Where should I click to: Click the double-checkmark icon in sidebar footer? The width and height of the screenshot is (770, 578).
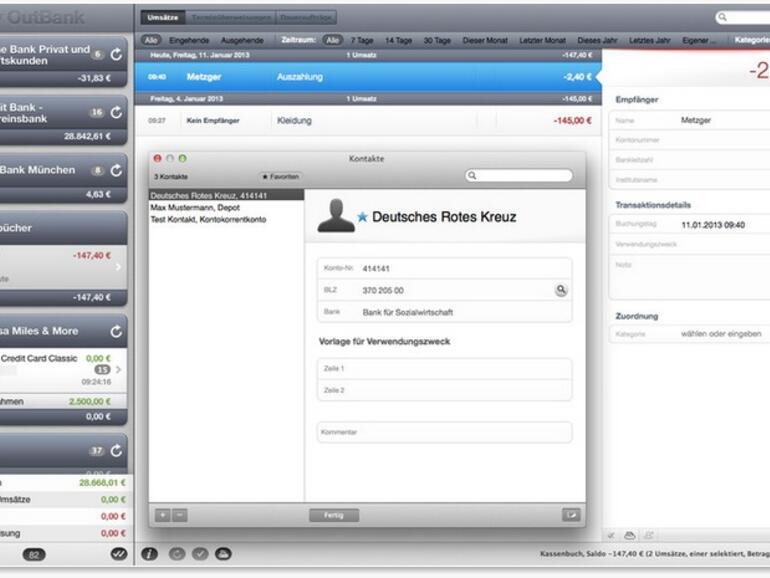118,554
